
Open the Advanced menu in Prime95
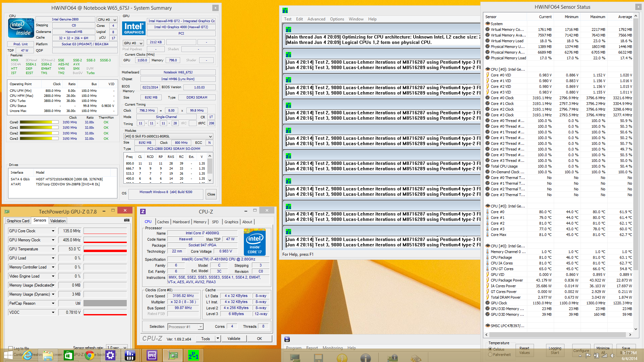pos(316,19)
